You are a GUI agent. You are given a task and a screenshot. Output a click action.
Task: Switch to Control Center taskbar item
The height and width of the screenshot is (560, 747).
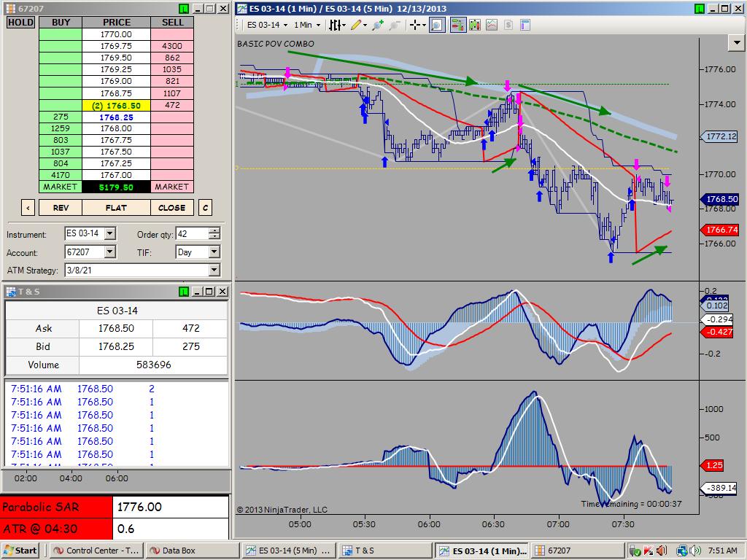click(x=96, y=551)
